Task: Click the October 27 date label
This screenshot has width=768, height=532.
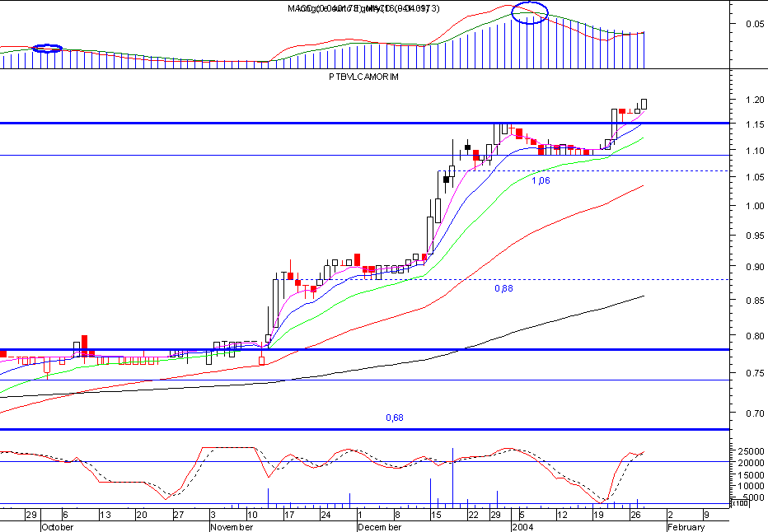Action: [x=178, y=515]
